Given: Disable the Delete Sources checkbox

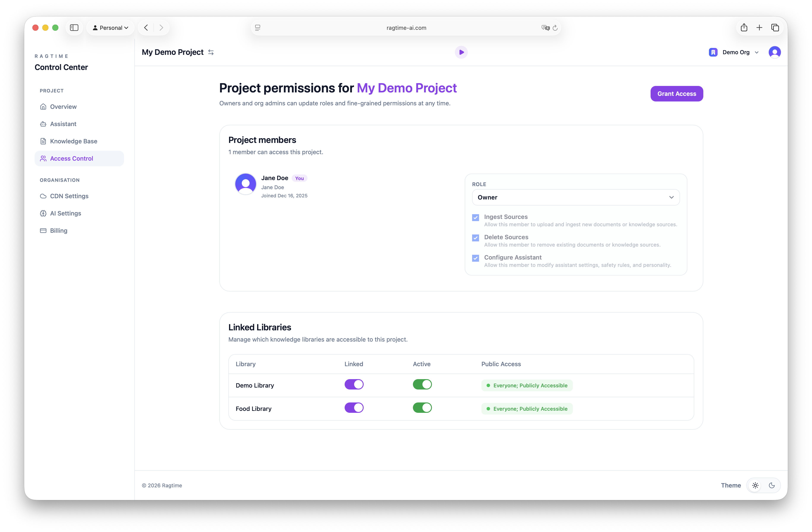Looking at the screenshot, I should pos(475,238).
